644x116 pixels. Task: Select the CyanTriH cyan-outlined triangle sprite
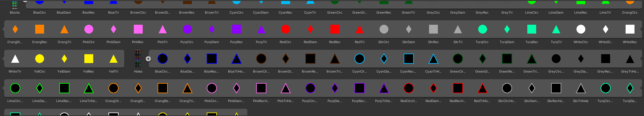click(x=433, y=59)
